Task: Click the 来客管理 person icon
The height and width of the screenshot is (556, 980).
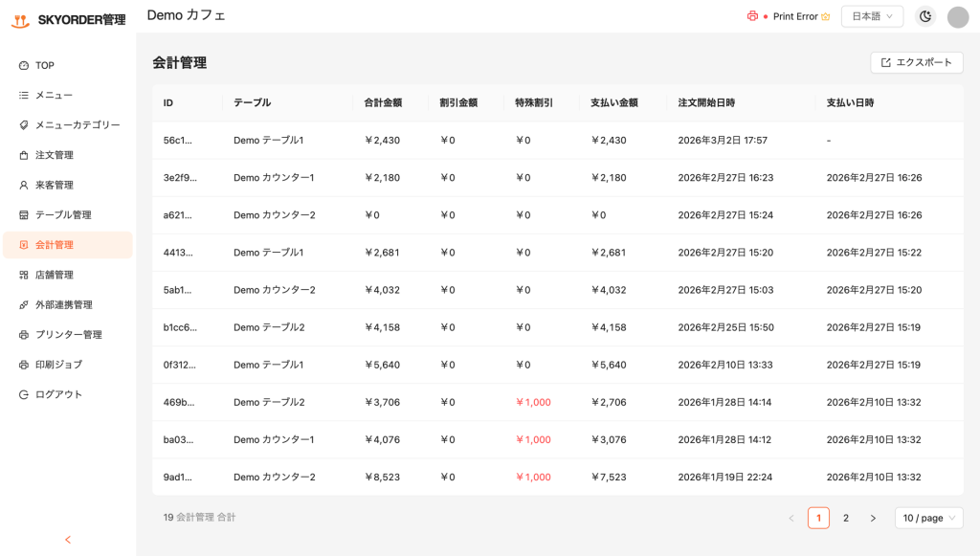Action: (24, 185)
